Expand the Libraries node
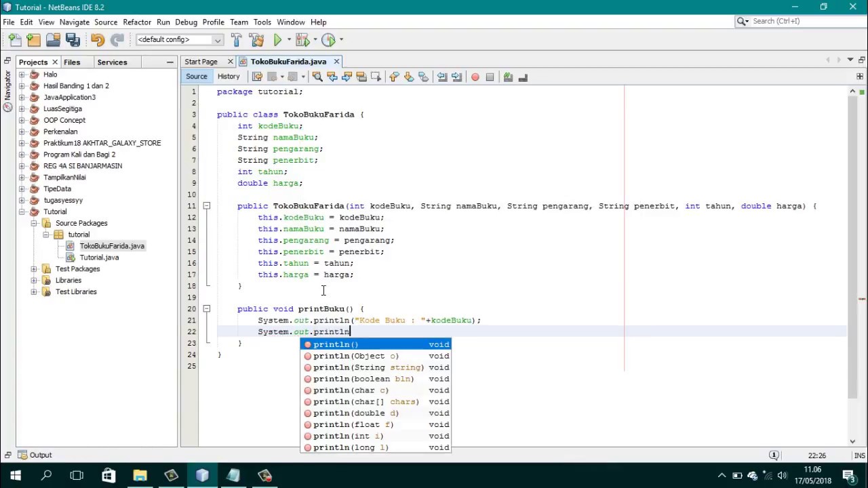868x488 pixels. [34, 280]
